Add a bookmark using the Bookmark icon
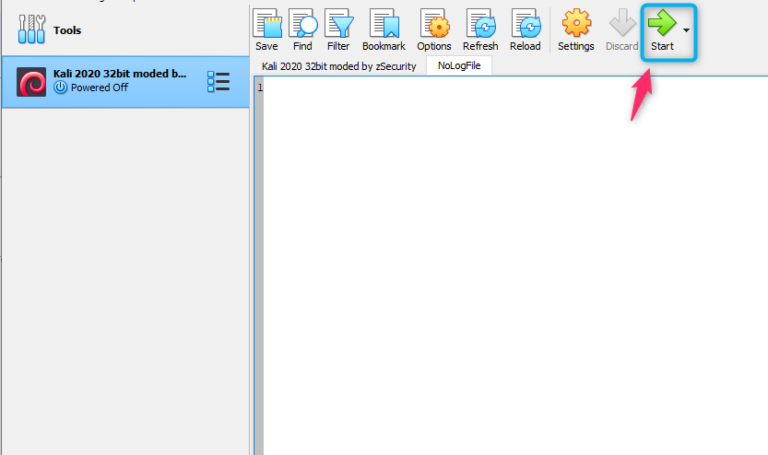768x455 pixels. 384,24
